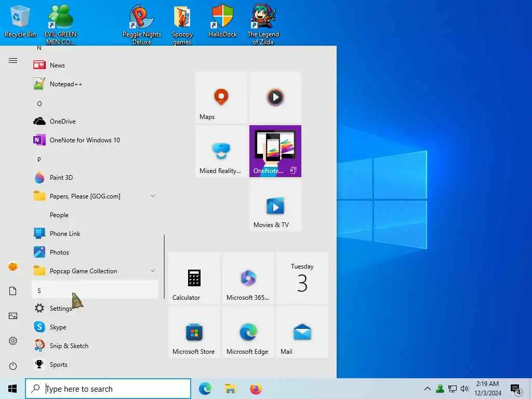The image size is (532, 399).
Task: Open the News app
Action: (x=95, y=65)
